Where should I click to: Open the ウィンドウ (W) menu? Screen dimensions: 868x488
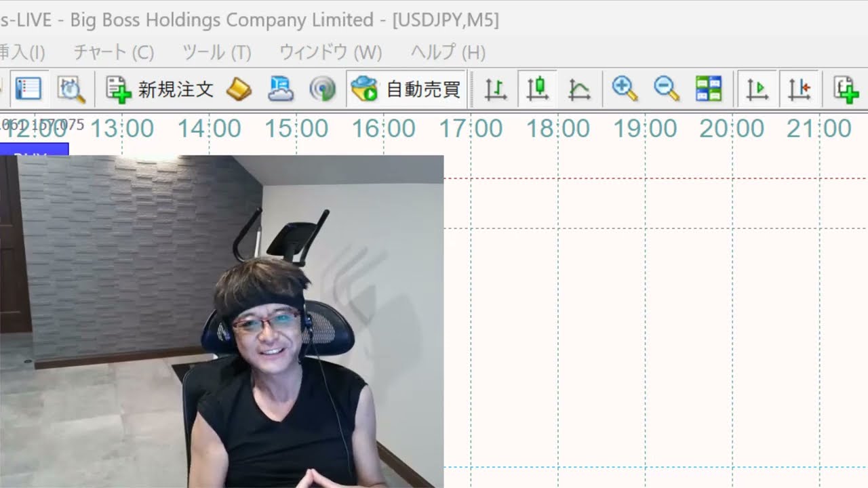331,52
